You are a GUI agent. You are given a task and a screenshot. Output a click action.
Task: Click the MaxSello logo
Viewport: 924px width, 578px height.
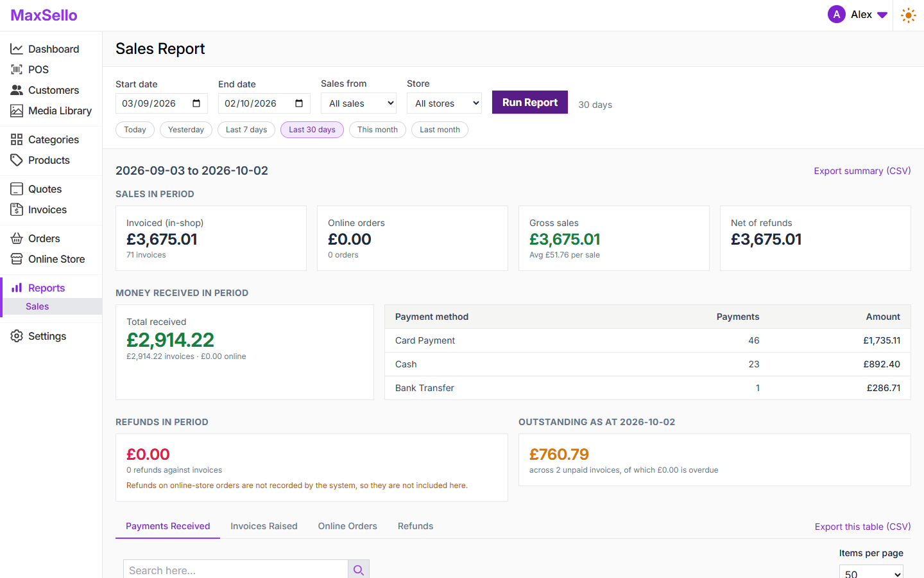44,15
